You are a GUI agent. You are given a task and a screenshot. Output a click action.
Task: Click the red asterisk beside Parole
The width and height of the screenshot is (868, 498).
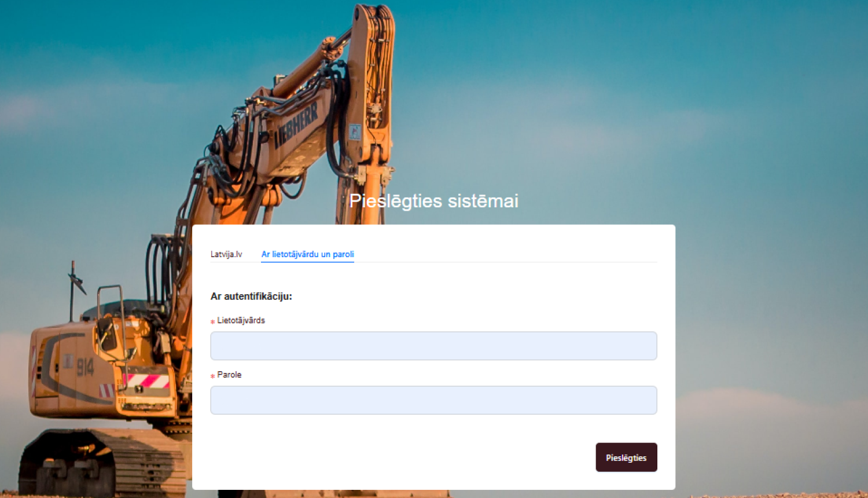[x=212, y=376]
